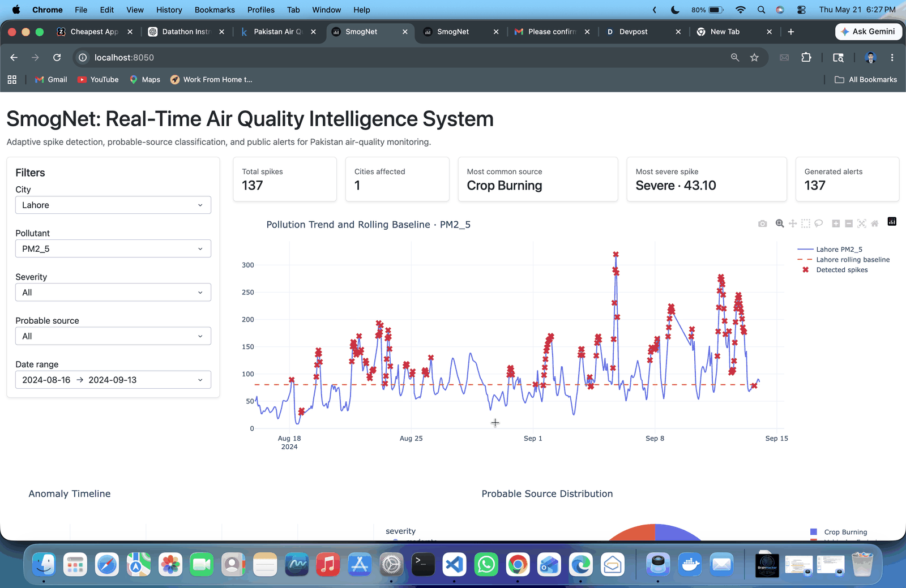Toggle Lahore rolling baseline in legend
Screen dimensions: 906x588
click(x=844, y=260)
